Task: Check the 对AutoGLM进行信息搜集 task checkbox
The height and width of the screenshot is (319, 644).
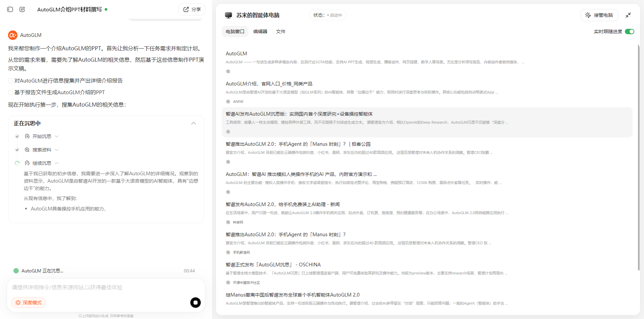Action: [x=10, y=81]
